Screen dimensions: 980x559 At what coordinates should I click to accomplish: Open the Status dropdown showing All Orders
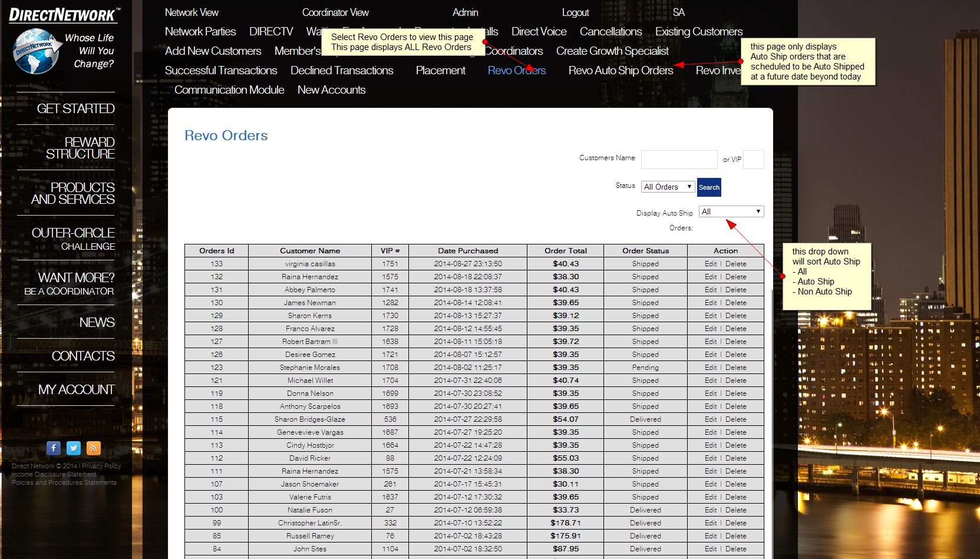coord(668,187)
